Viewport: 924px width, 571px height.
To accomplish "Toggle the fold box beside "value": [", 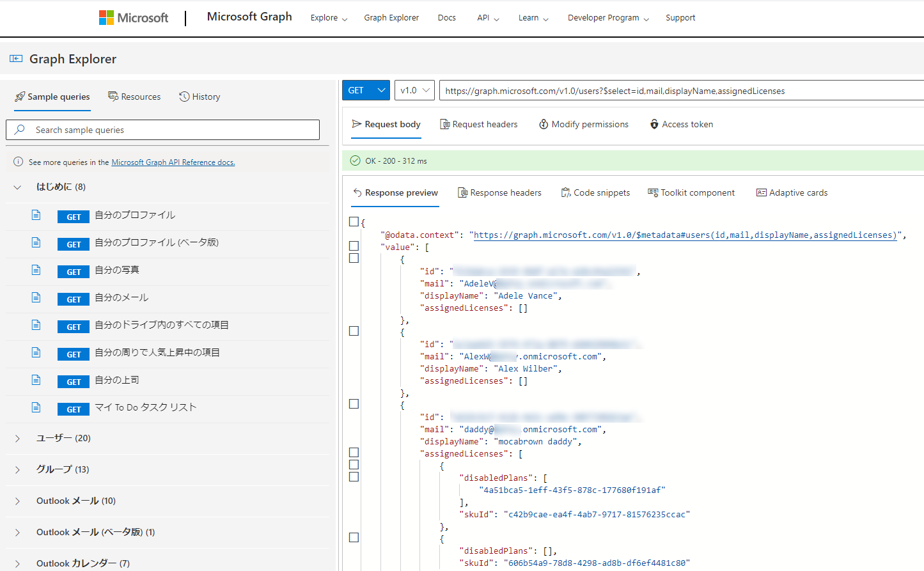I will coord(354,246).
